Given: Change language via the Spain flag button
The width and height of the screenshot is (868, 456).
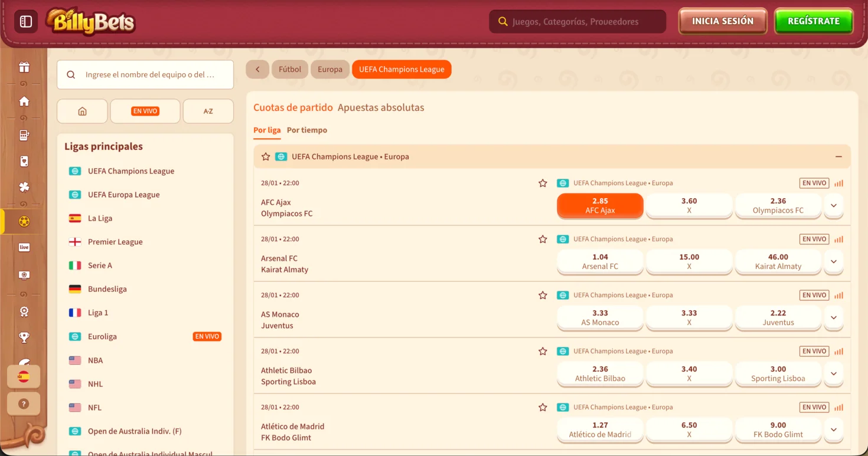Looking at the screenshot, I should coord(24,376).
